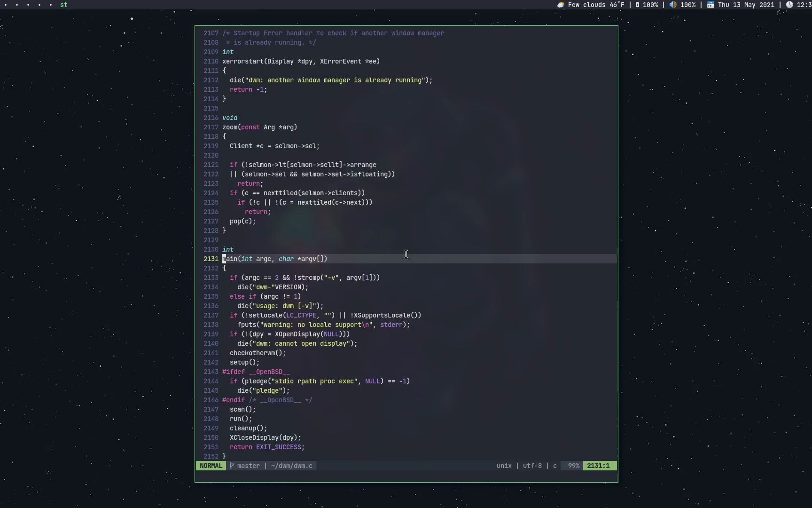Click the 'pop(c);' statement

coord(243,221)
